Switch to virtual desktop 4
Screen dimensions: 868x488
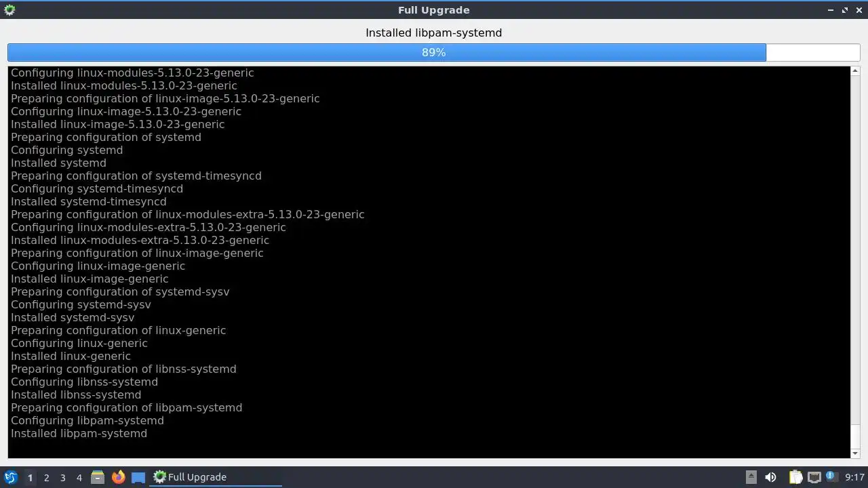click(x=79, y=477)
